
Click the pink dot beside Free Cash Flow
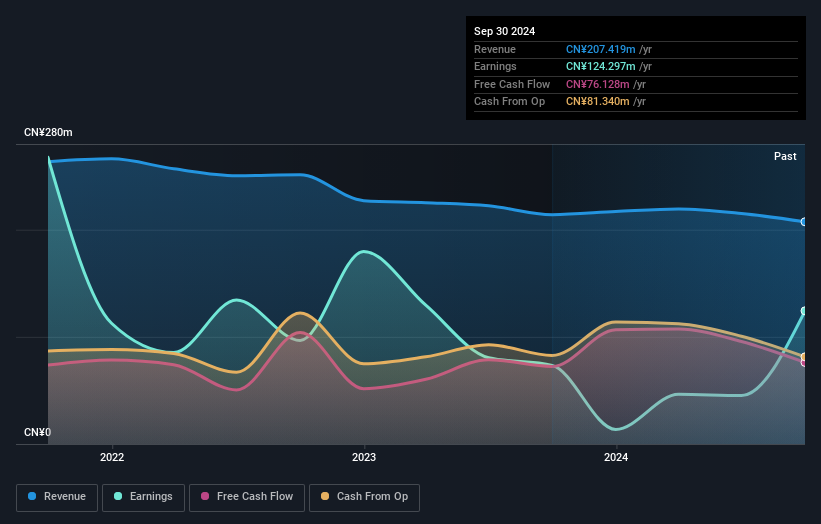click(205, 497)
